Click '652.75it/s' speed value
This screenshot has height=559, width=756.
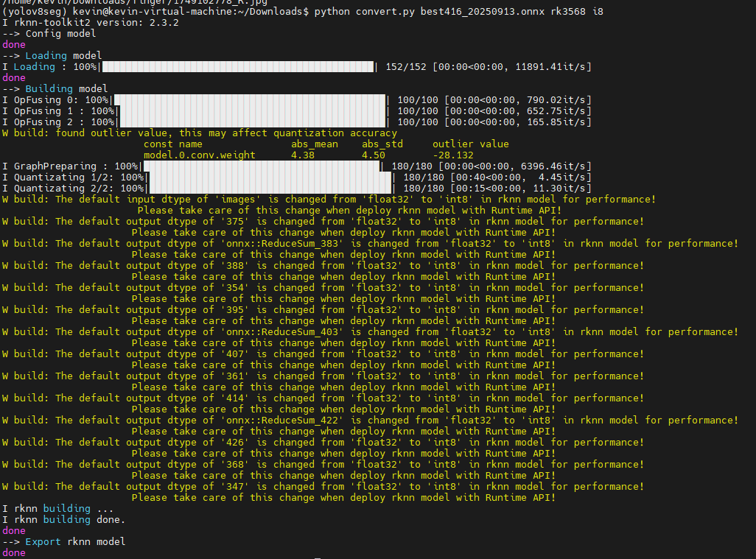(556, 110)
